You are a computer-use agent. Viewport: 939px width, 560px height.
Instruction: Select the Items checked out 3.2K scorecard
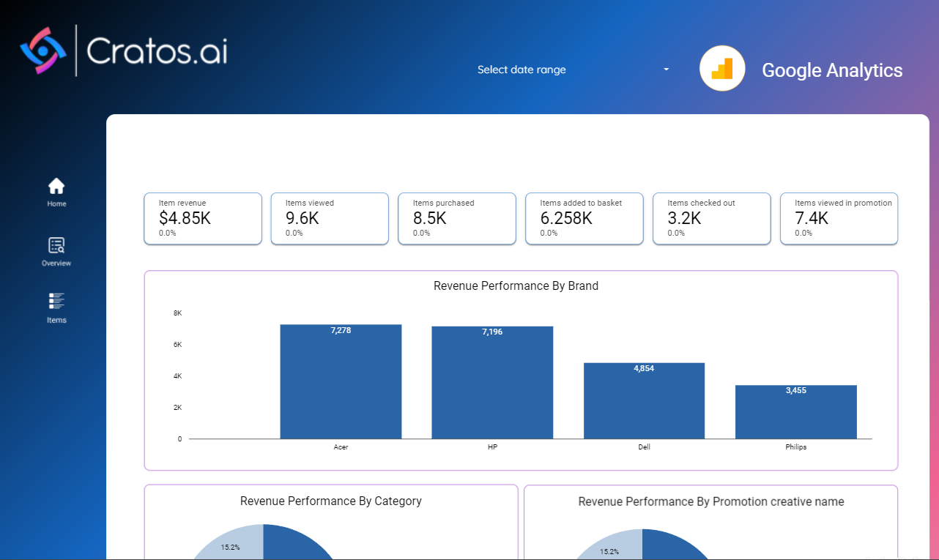point(712,219)
